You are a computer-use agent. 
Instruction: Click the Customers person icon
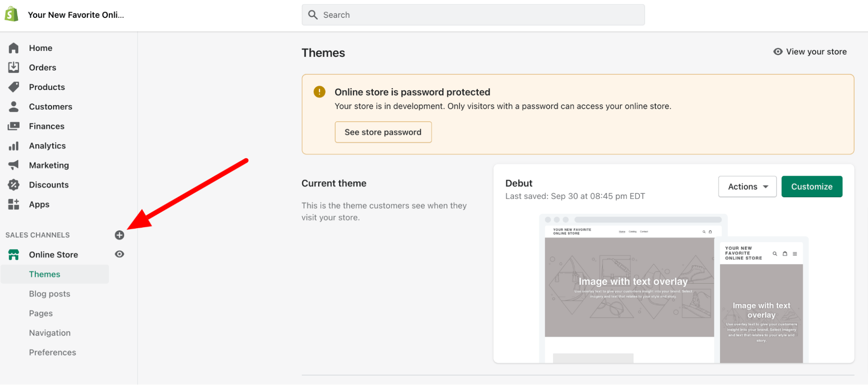[13, 106]
